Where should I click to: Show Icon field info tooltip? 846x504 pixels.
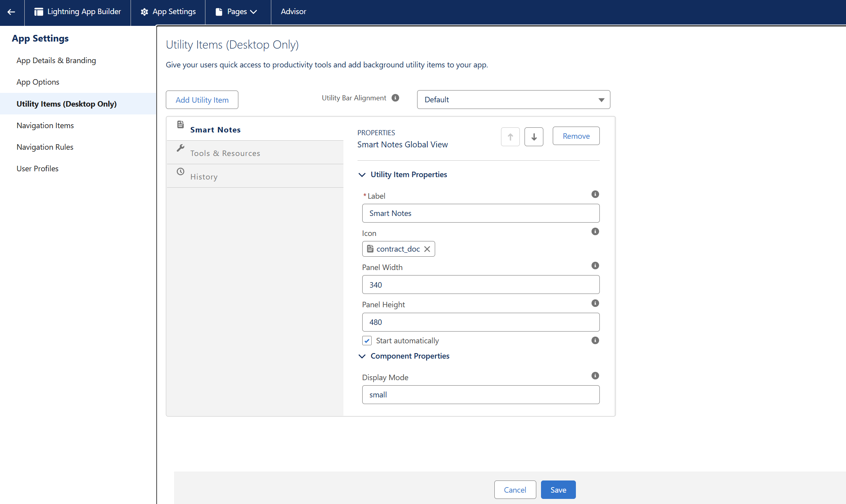(595, 232)
